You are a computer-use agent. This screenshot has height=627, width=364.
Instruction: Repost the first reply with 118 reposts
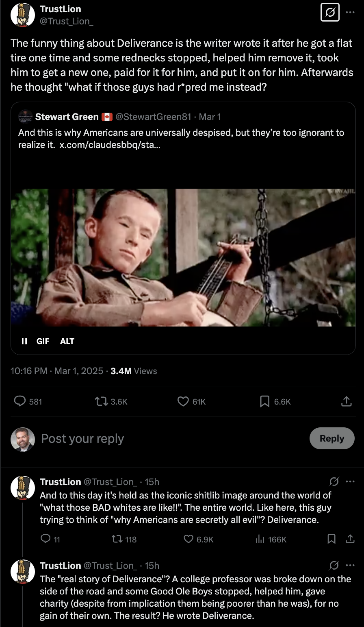pyautogui.click(x=116, y=539)
